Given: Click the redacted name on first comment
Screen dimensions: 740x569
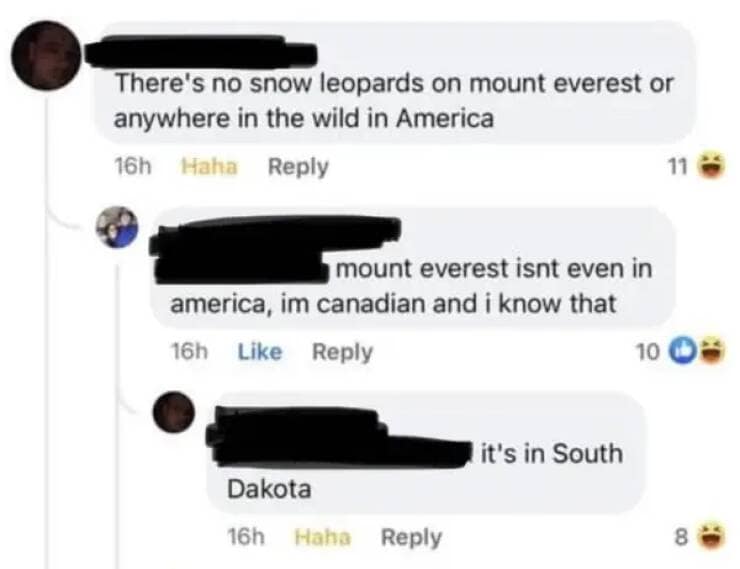Looking at the screenshot, I should click(x=201, y=52).
